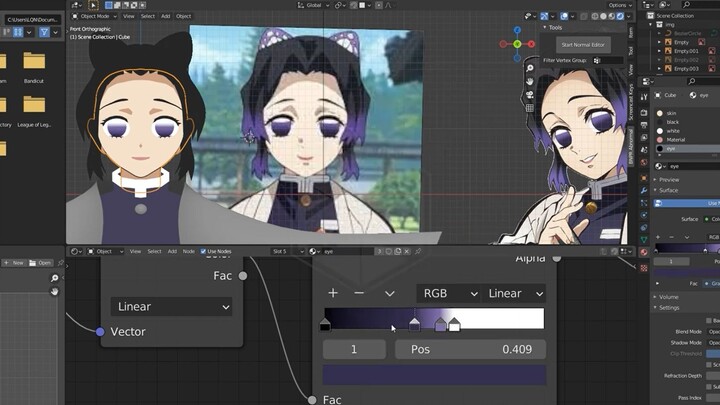Toggle the camera view gizmo
This screenshot has width=720, height=405.
click(530, 95)
